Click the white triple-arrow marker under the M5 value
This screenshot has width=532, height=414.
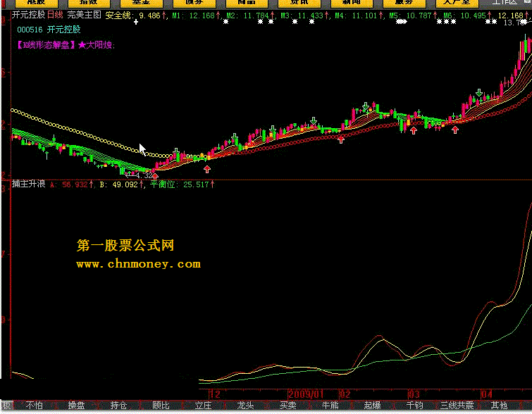[x=402, y=22]
